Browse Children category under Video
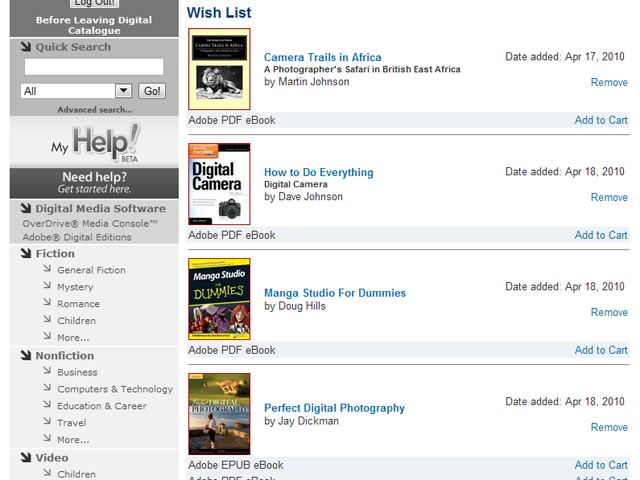This screenshot has width=640, height=480. (76, 474)
